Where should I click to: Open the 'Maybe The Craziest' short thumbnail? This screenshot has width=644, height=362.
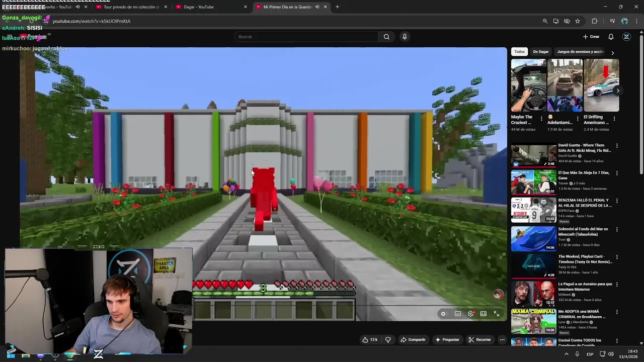click(x=529, y=85)
